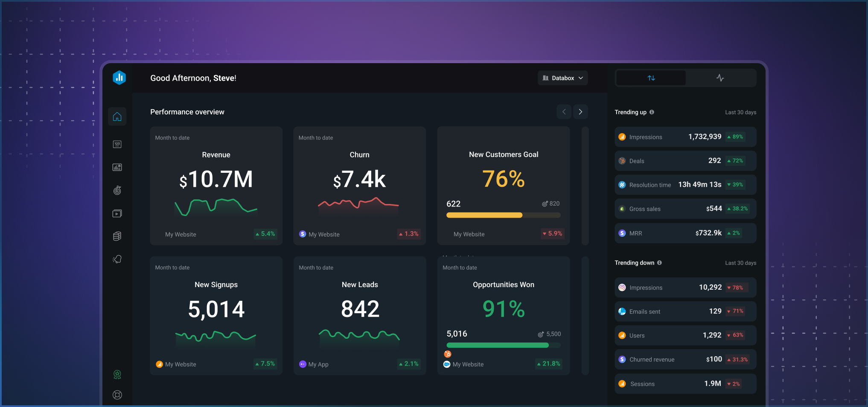Click the Trending down info icon
Viewport: 868px width, 407px height.
(x=660, y=263)
